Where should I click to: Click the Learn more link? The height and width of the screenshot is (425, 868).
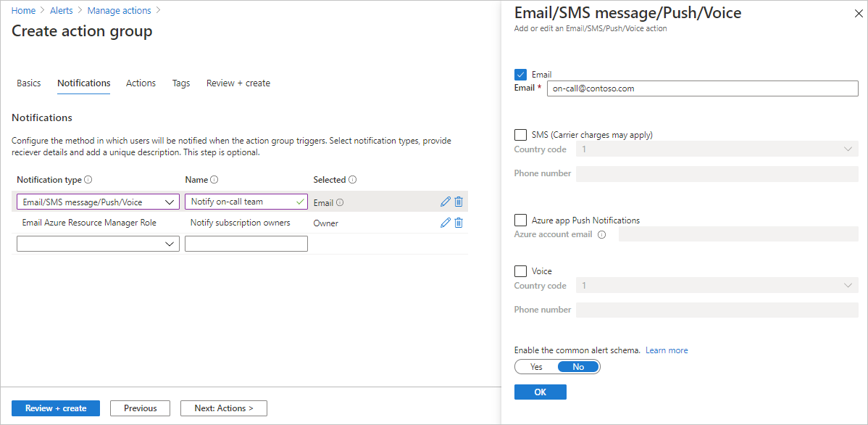(x=666, y=350)
